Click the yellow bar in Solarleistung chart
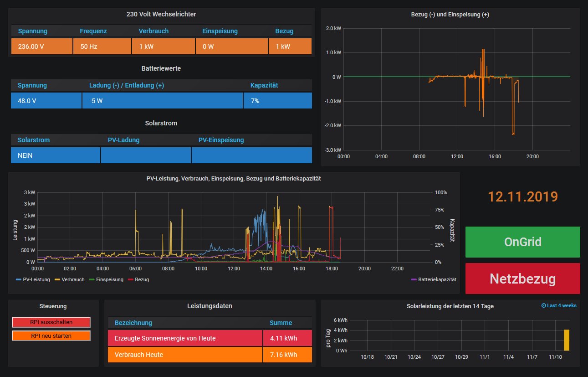This screenshot has height=377, width=588. [x=567, y=340]
